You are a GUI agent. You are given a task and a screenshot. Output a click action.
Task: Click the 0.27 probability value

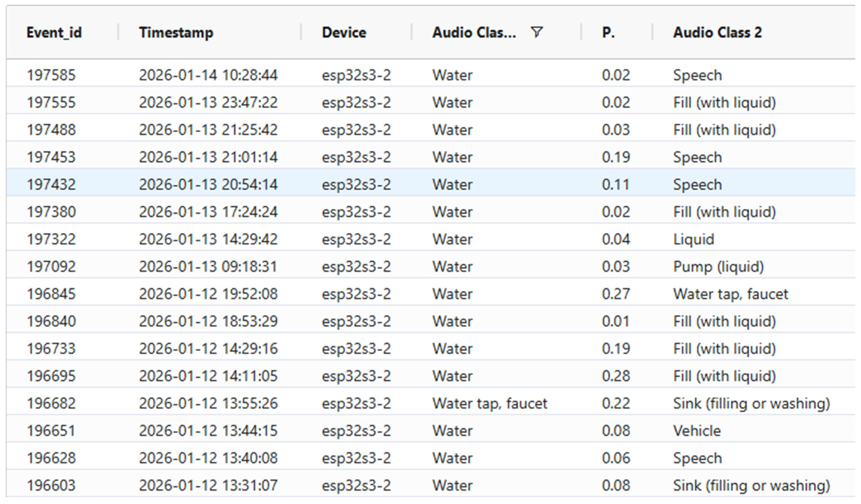coord(616,294)
